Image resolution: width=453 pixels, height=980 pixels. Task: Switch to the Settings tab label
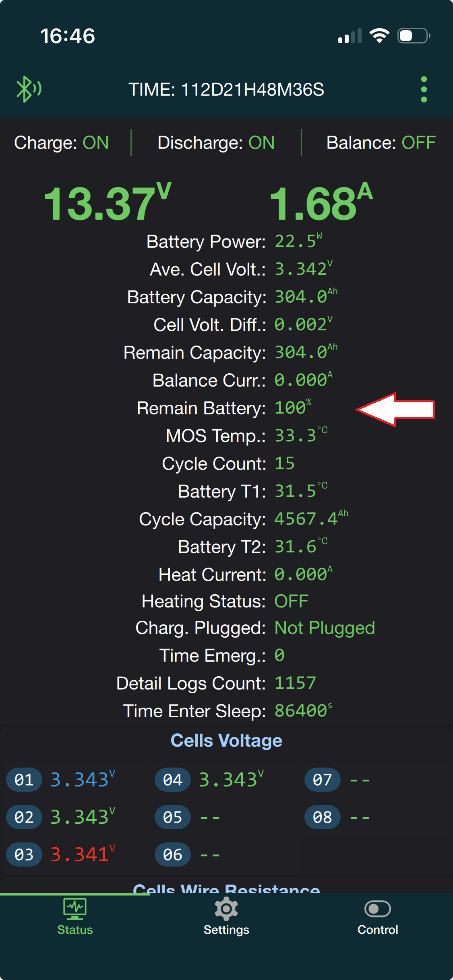[x=226, y=930]
